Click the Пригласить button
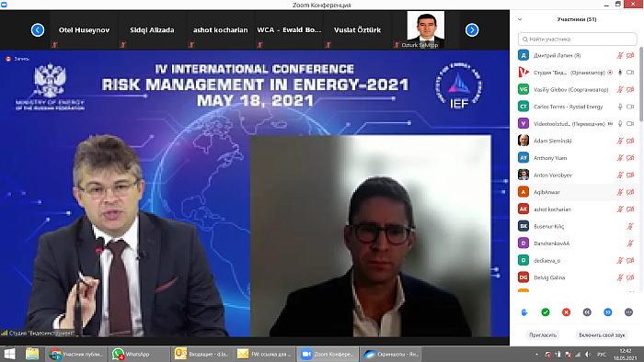The height and width of the screenshot is (362, 644). coord(543,335)
